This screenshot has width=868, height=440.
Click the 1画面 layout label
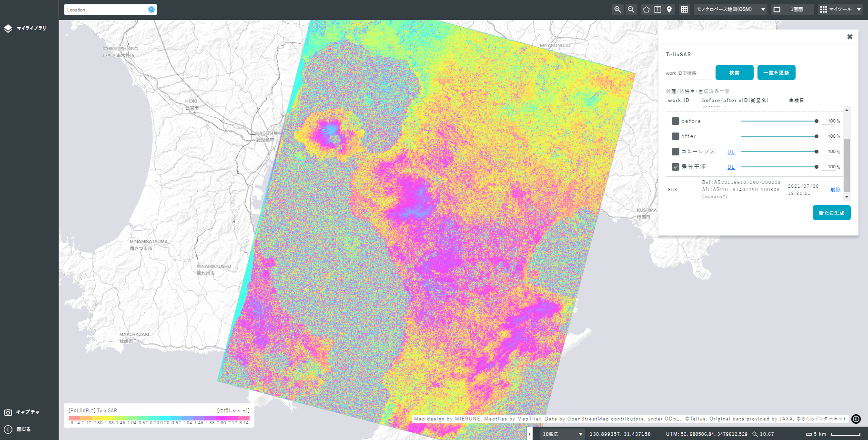coord(797,10)
